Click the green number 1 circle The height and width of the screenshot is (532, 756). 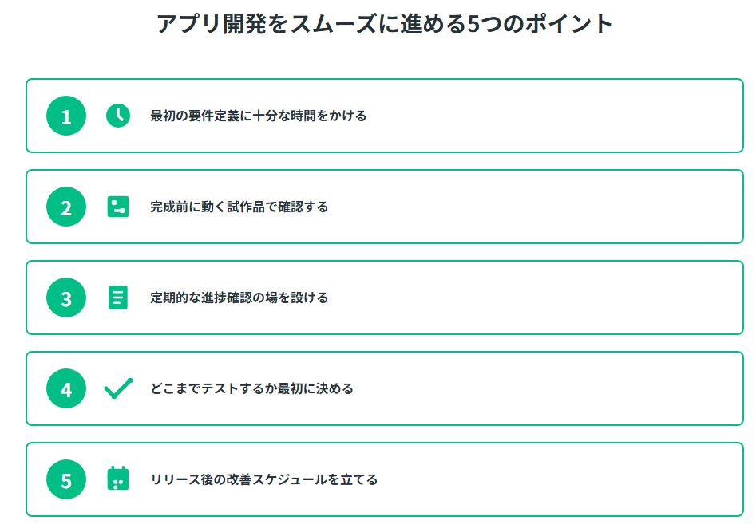coord(66,116)
